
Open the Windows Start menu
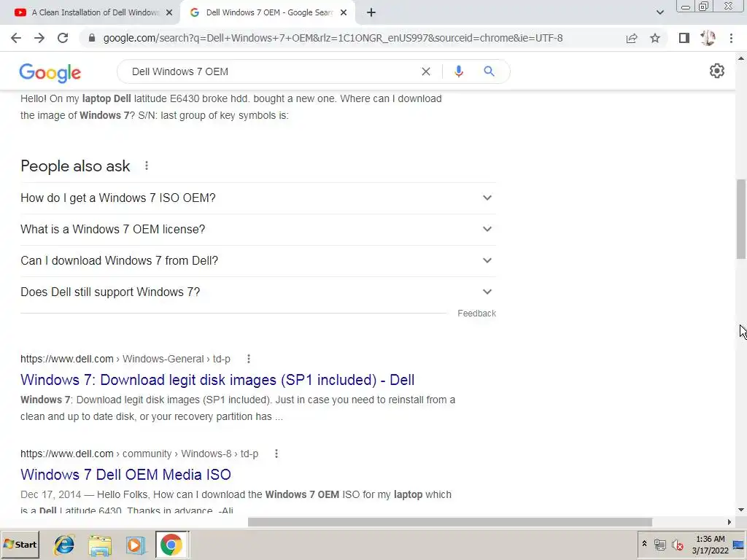tap(20, 545)
